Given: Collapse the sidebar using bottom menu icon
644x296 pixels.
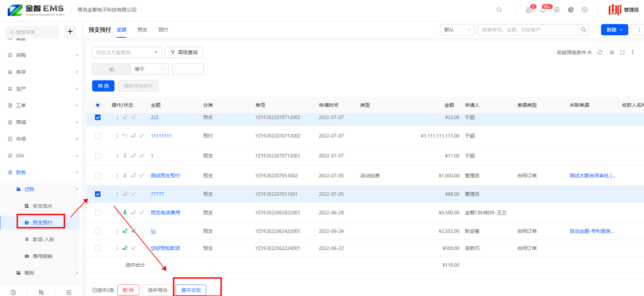Looking at the screenshot, I should [69, 292].
